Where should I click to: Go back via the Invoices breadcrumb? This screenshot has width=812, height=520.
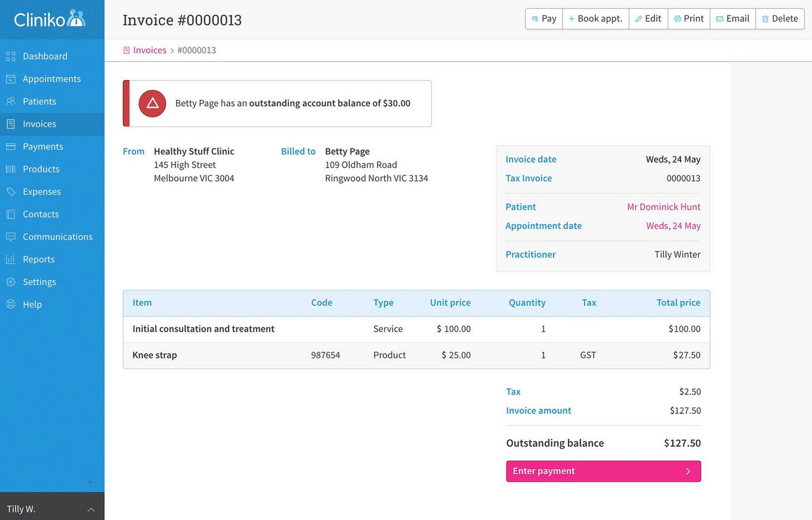click(x=149, y=50)
